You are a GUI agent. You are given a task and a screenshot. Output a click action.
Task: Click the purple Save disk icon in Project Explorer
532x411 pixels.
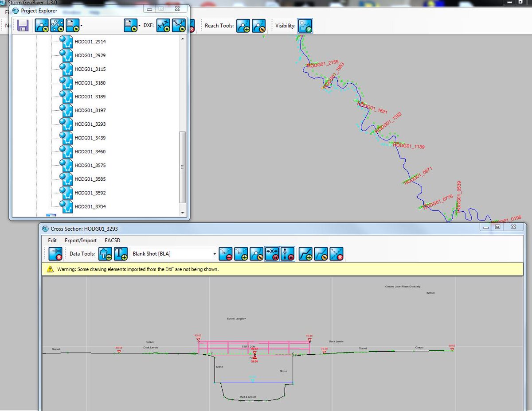coord(23,25)
